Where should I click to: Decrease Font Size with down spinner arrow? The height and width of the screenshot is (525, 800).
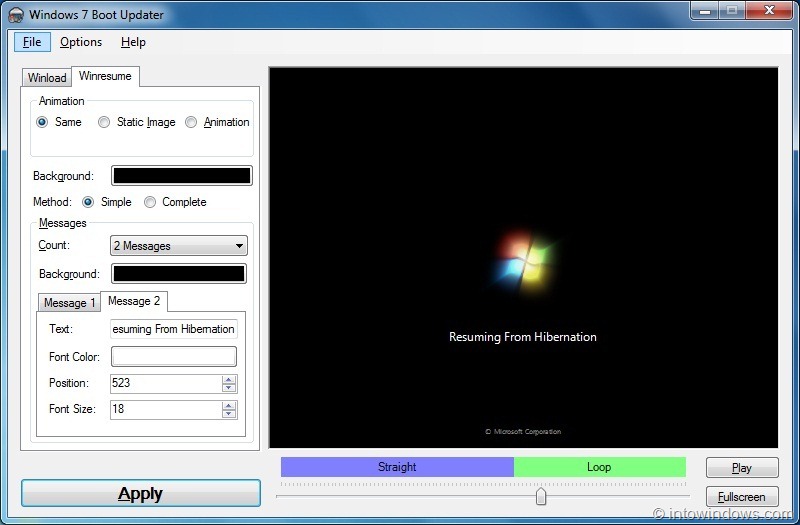click(x=229, y=414)
